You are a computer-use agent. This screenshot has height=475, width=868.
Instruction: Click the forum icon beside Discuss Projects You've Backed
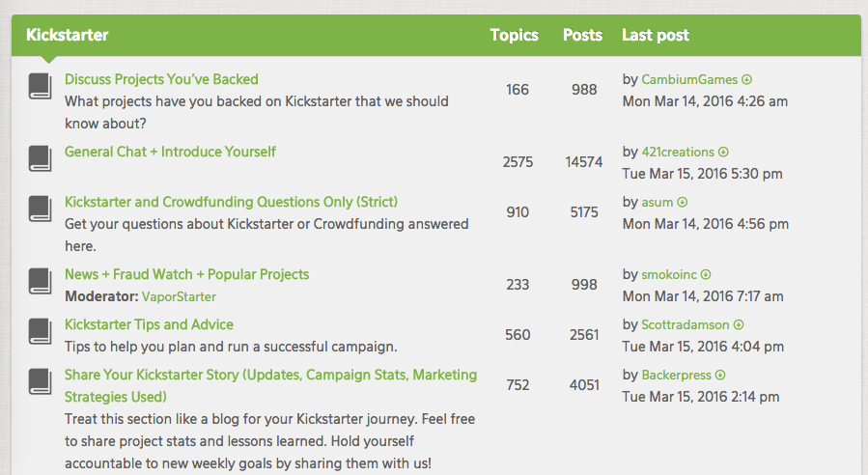click(40, 87)
